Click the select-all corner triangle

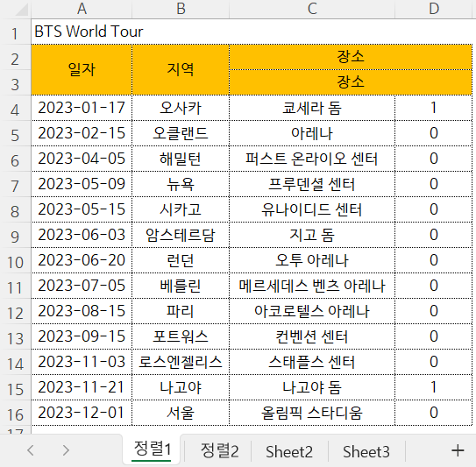[22, 9]
